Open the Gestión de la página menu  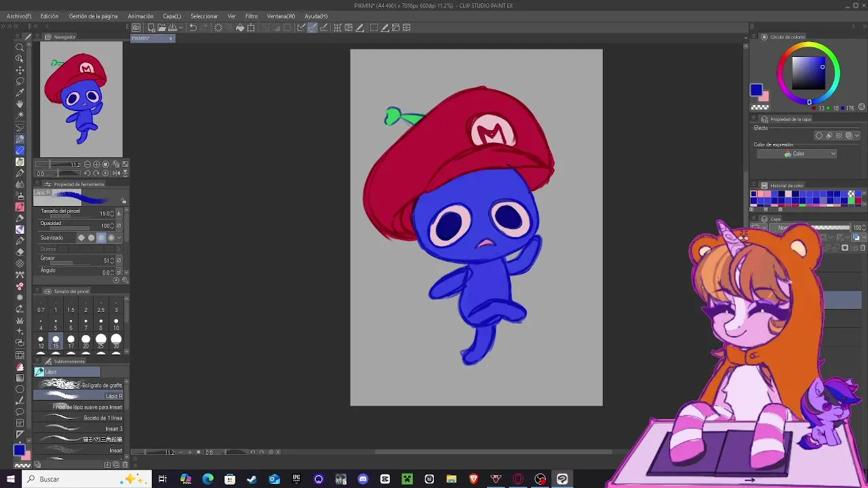point(94,16)
